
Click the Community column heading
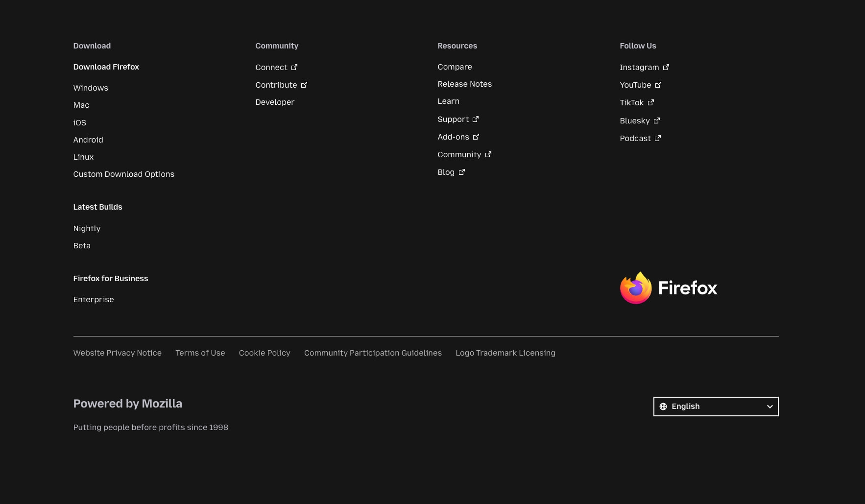277,46
